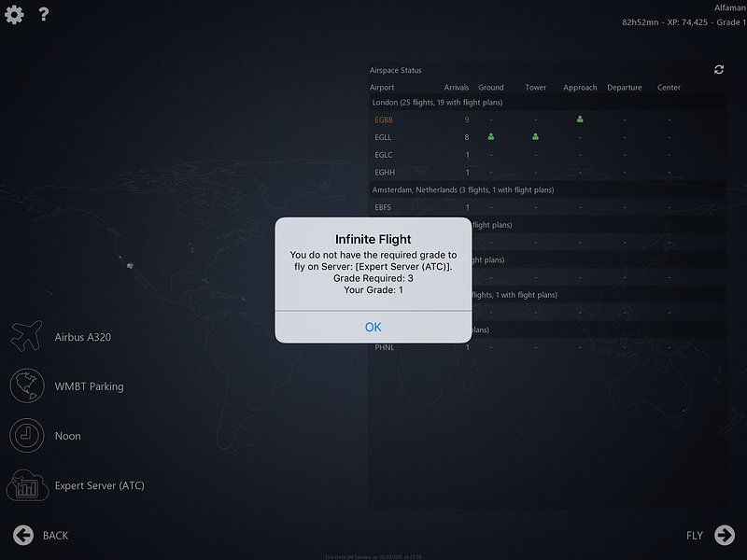
Task: Select the PHNL airport row
Action: pos(547,347)
